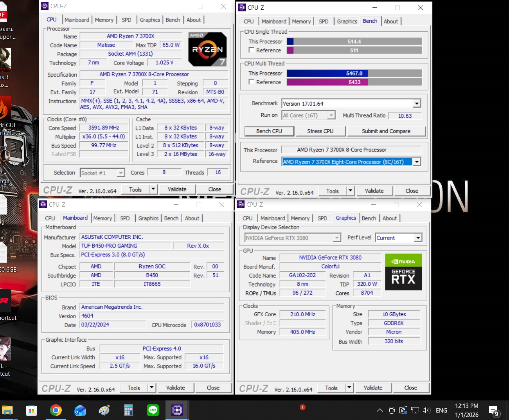
Task: Click the Bench CPU button
Action: (269, 131)
